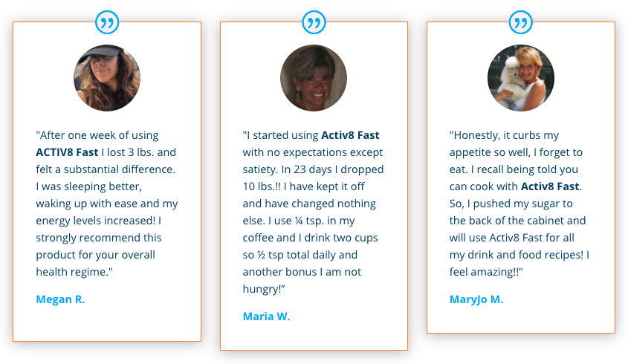Click the Maria W. name link

[266, 316]
